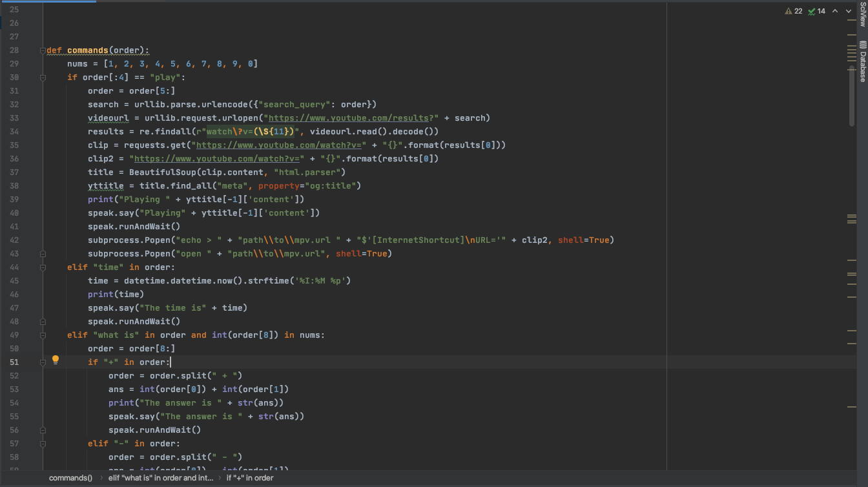This screenshot has height=487, width=868.
Task: Click the "search = urllib.parse.urlencode" line
Action: (x=232, y=105)
